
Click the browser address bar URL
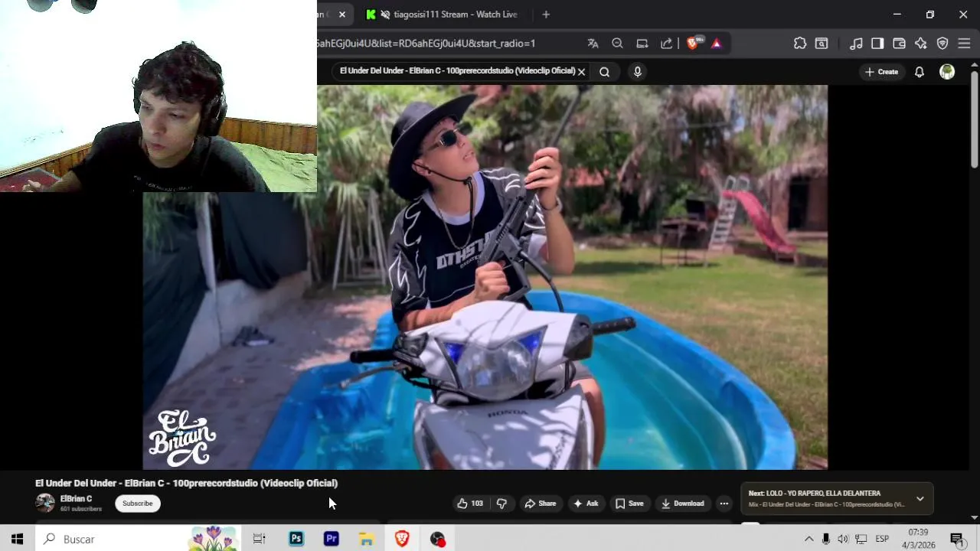click(x=426, y=44)
